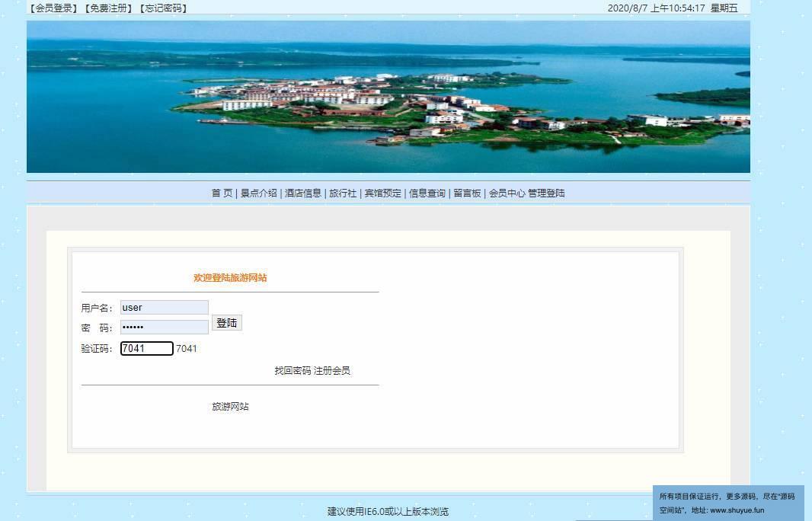Open the 免费注册 link at top

(109, 8)
